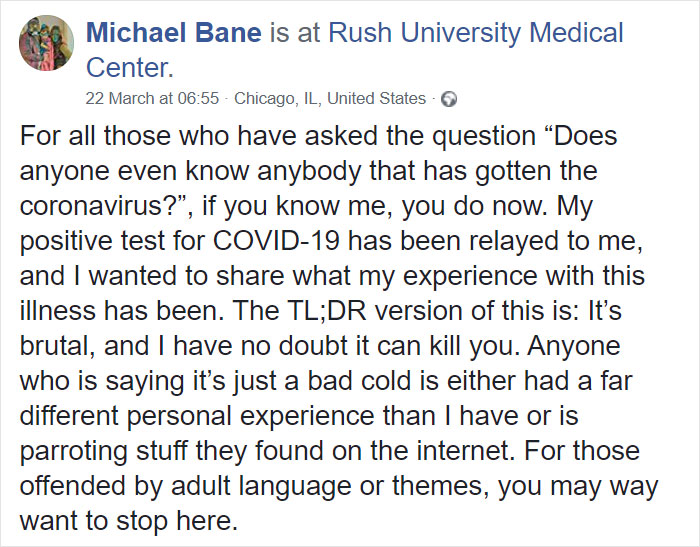
Task: Click the word "coronavirus?" in the post
Action: pyautogui.click(x=102, y=206)
